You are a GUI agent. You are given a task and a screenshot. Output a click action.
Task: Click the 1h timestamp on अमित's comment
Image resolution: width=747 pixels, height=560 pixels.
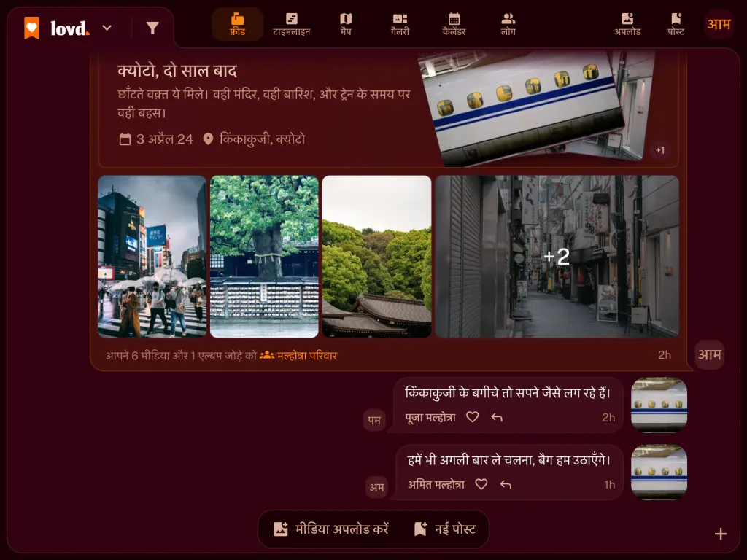609,485
